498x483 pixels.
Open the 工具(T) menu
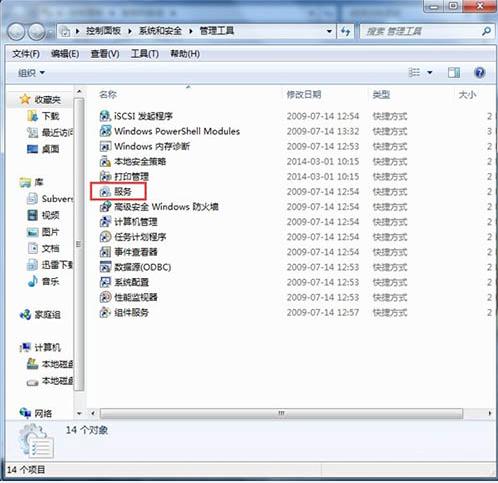pos(145,54)
